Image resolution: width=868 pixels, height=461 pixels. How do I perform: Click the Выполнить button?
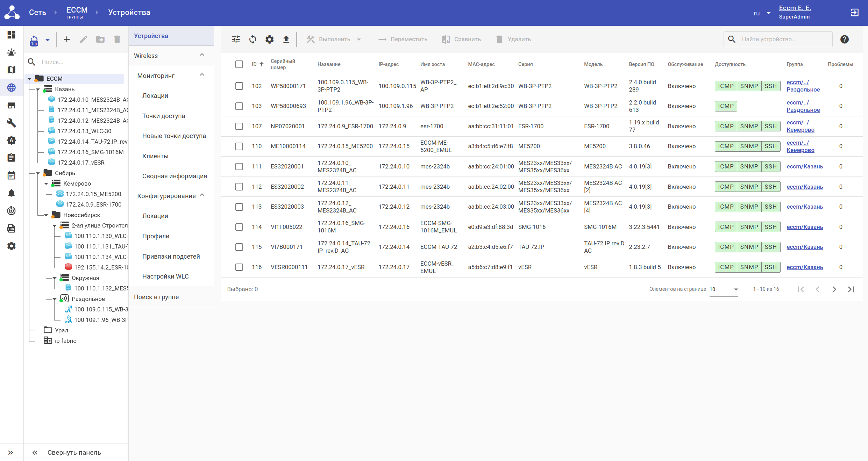334,39
